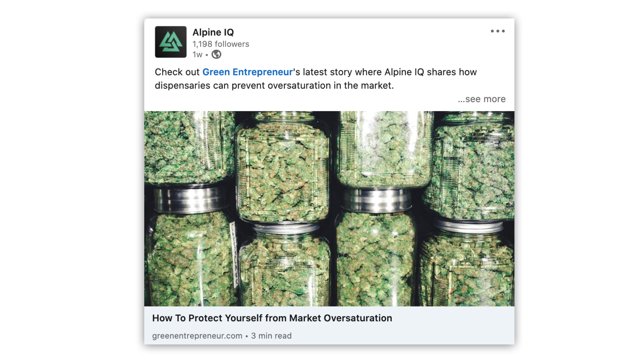Click the dispensaries can prevent oversaturation sentence
The image size is (644, 362).
[274, 85]
